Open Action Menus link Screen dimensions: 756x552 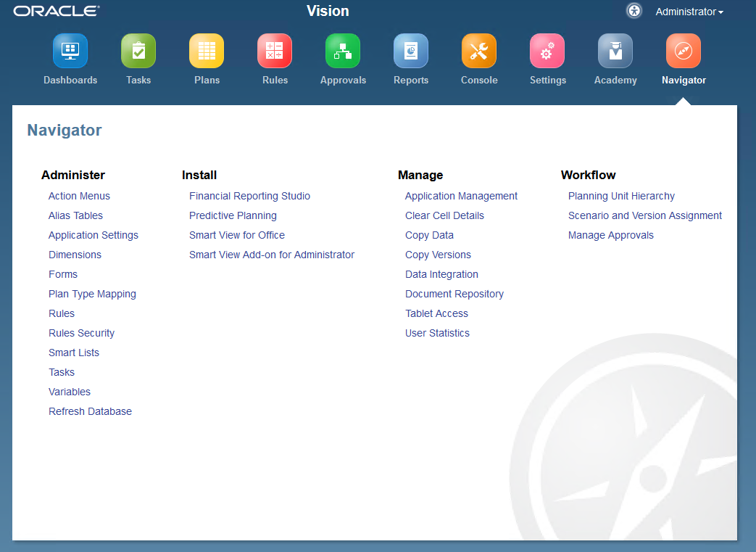pos(79,196)
